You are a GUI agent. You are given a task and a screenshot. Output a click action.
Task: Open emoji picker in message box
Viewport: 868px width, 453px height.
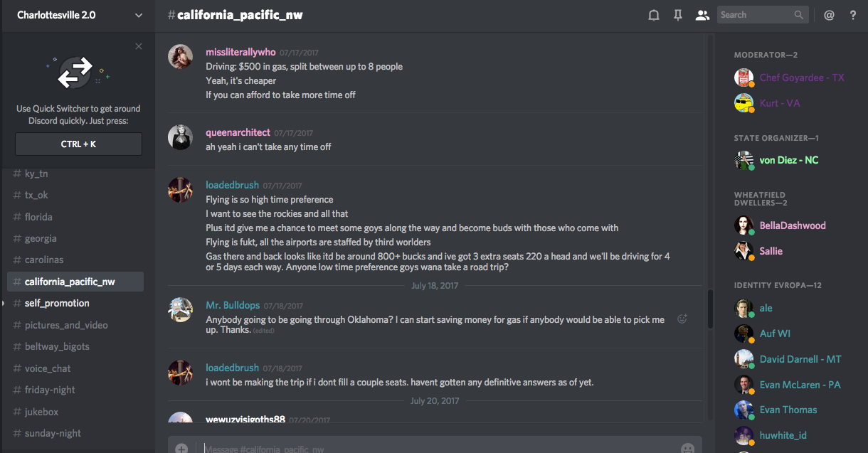coord(687,448)
